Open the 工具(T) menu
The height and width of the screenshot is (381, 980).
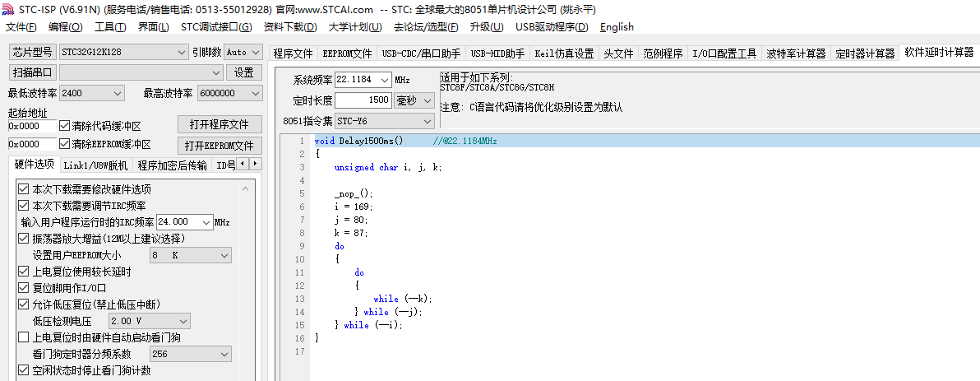click(x=111, y=27)
